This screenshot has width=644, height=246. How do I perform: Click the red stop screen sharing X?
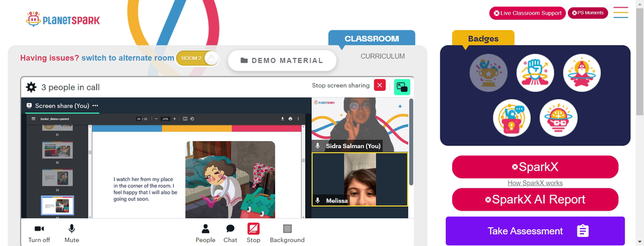pyautogui.click(x=379, y=86)
